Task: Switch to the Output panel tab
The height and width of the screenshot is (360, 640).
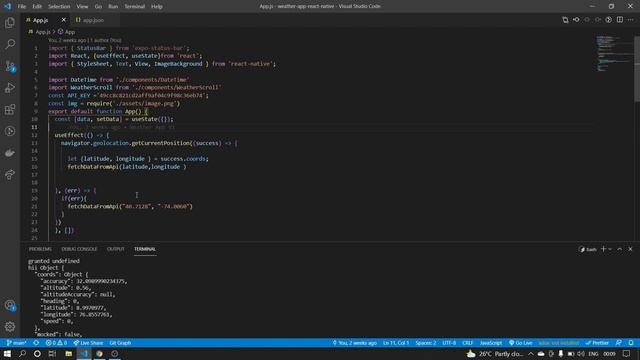Action: click(x=116, y=249)
